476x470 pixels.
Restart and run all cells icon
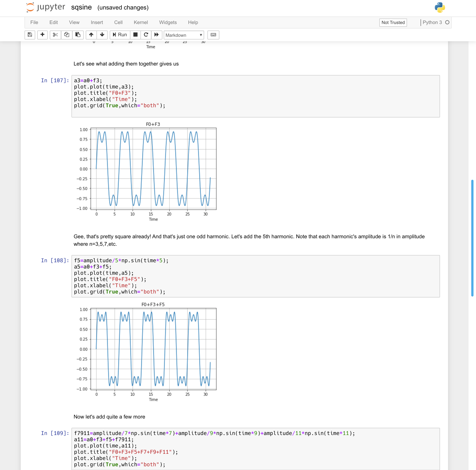click(x=157, y=35)
